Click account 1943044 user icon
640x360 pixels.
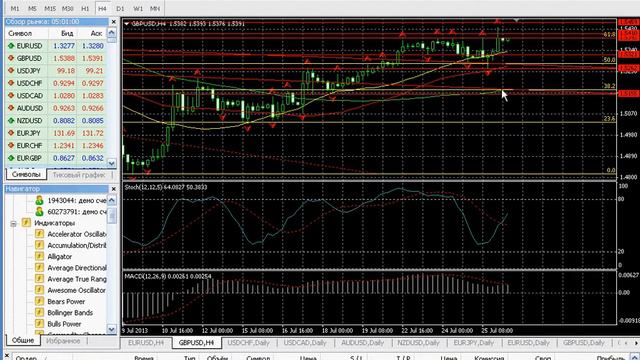[39, 200]
